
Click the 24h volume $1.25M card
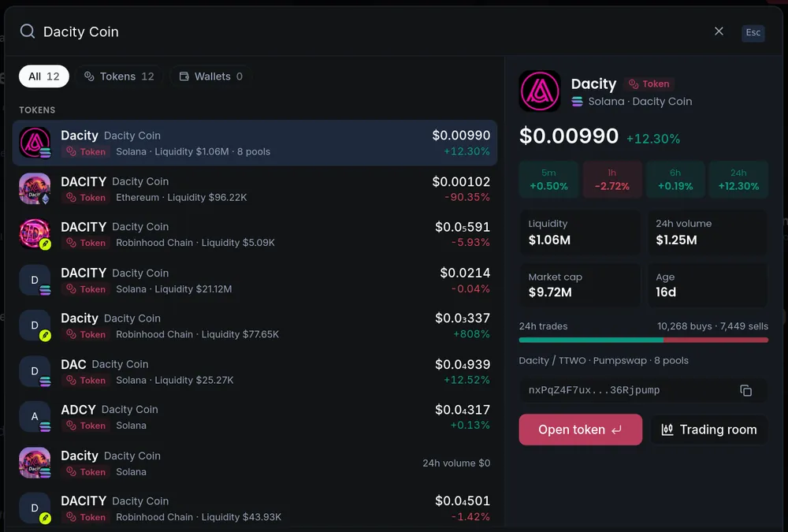click(708, 232)
